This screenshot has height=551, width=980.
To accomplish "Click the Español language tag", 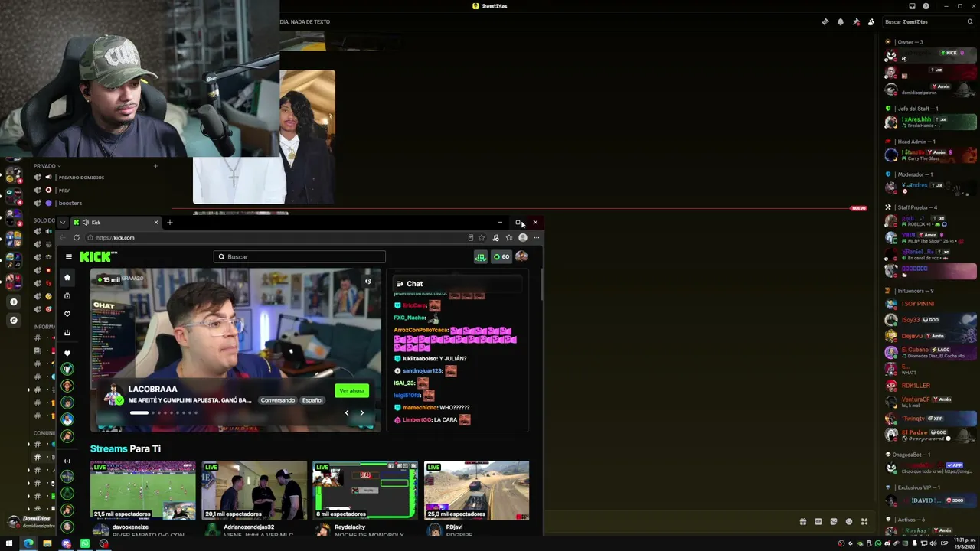I will pos(312,400).
